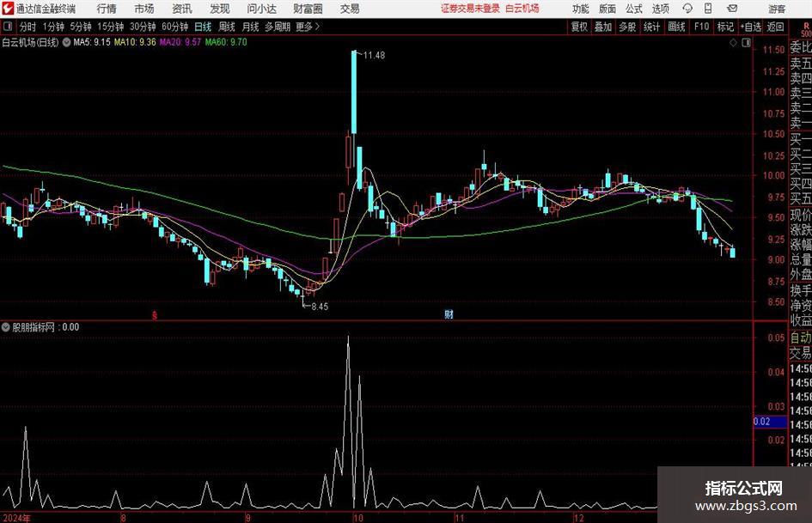The width and height of the screenshot is (812, 523).
Task: Click the 返回 back button
Action: coord(775,27)
